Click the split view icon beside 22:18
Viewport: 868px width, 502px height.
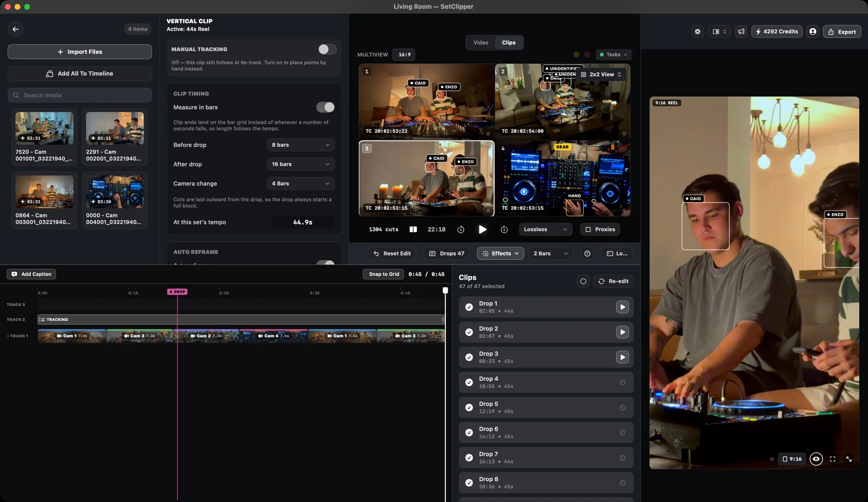click(x=413, y=230)
